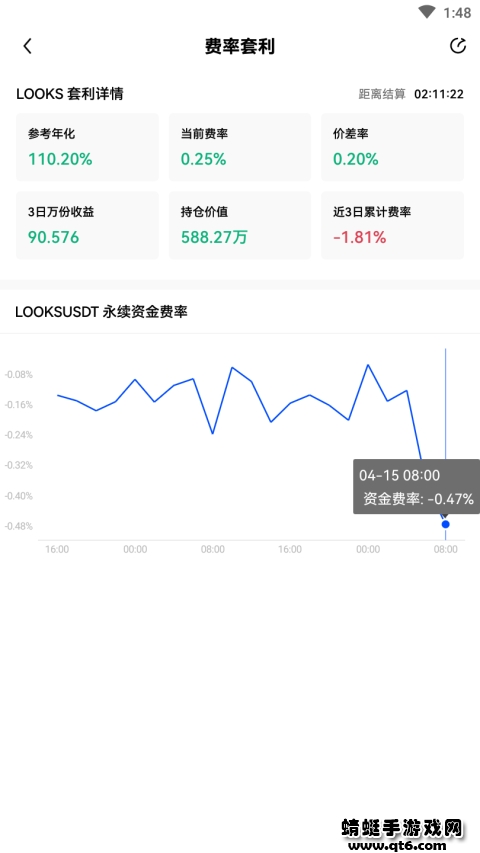Image resolution: width=480 pixels, height=853 pixels.
Task: Tap the Wi-Fi status icon
Action: pos(427,12)
